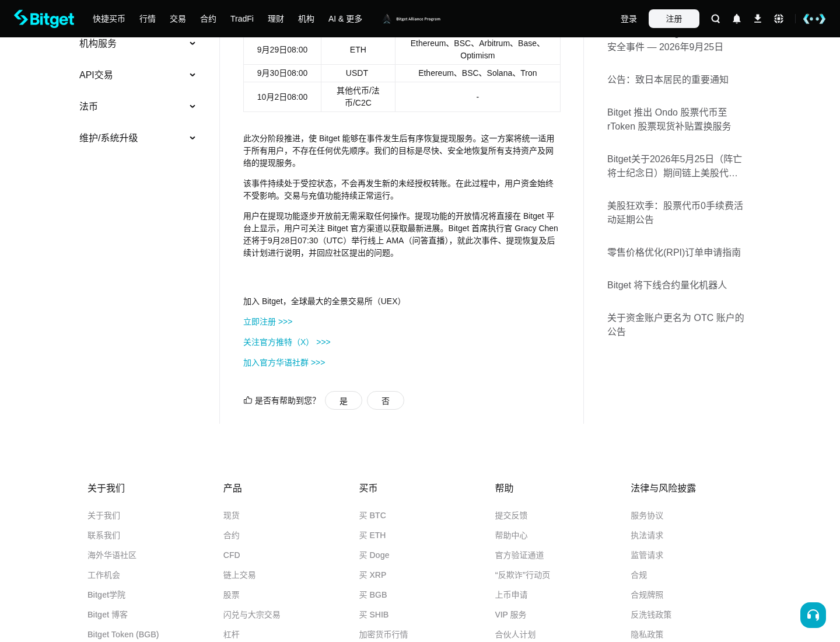Click footer link 帮助中心
This screenshot has width=840, height=642.
[x=512, y=535]
